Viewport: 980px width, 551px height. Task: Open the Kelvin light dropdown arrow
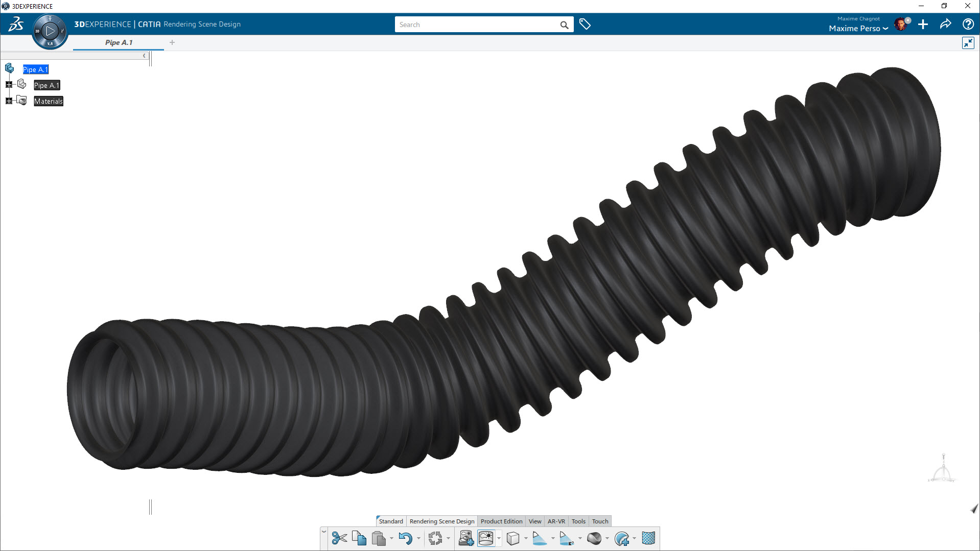click(x=580, y=538)
